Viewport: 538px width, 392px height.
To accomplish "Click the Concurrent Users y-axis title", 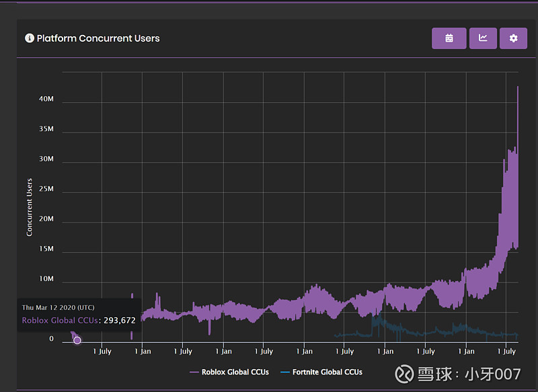I will tap(30, 207).
